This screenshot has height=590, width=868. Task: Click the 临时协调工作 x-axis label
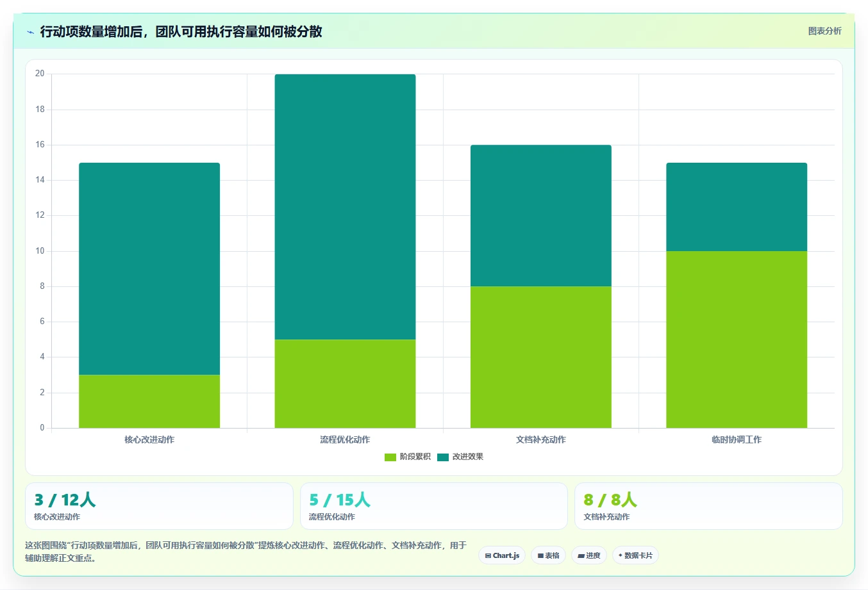(737, 439)
